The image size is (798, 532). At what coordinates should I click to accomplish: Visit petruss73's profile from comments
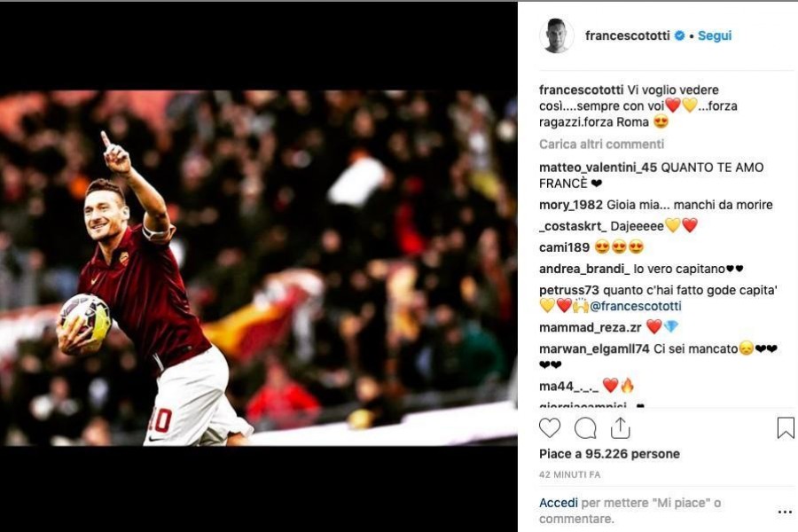[569, 290]
